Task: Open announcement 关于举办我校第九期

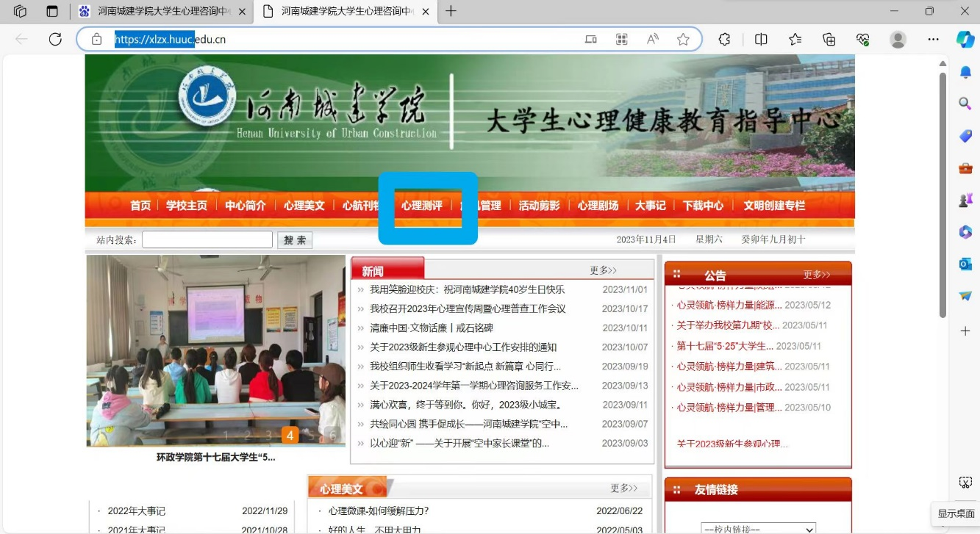Action: (728, 325)
